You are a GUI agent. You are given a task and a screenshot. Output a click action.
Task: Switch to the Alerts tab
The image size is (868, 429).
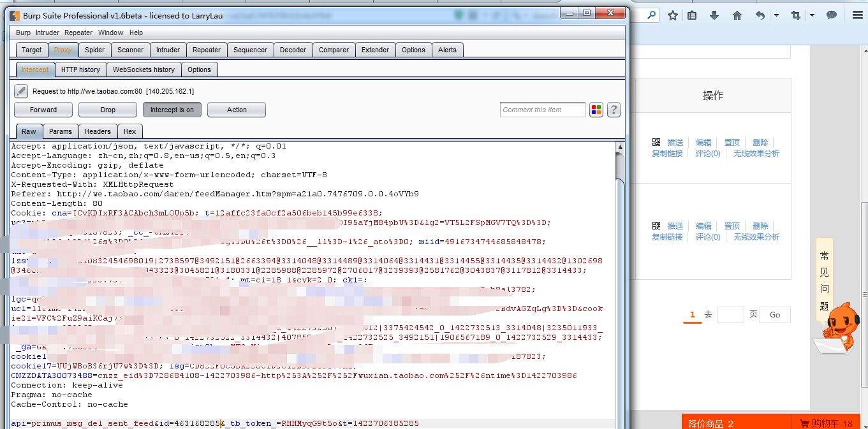pos(448,50)
